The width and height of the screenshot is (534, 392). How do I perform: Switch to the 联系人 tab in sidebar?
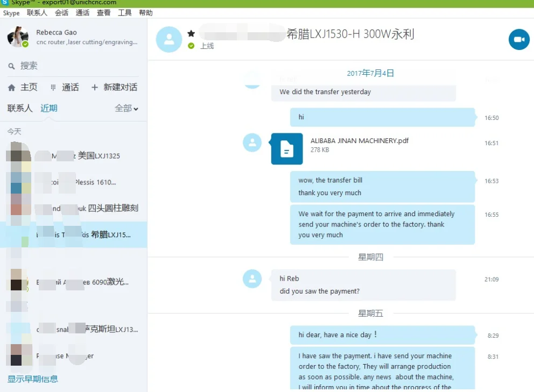tap(20, 108)
